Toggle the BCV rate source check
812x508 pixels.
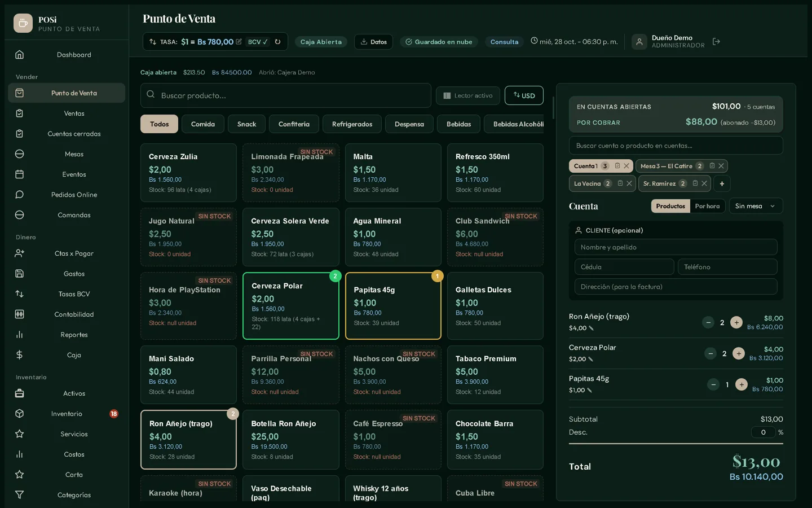pos(258,42)
